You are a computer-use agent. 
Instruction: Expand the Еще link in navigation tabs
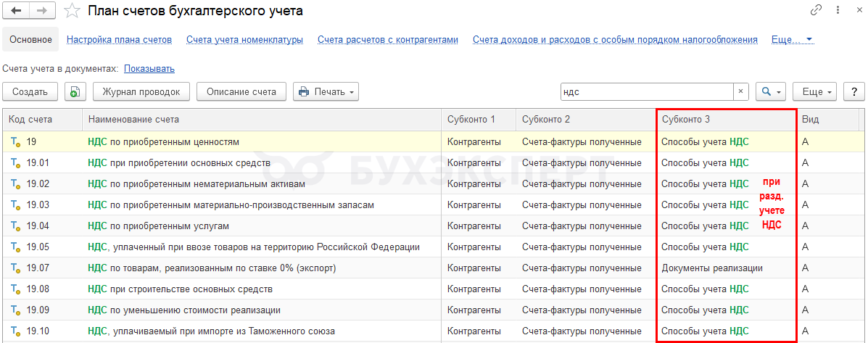coord(792,40)
